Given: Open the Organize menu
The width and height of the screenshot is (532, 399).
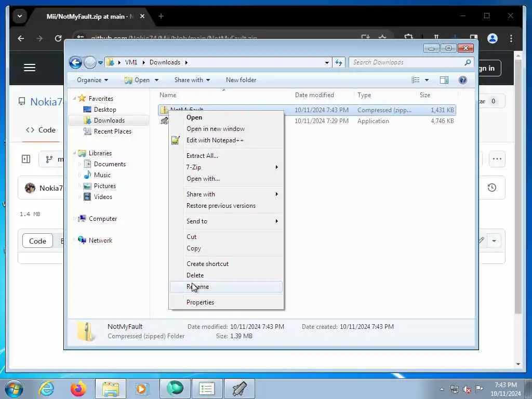Looking at the screenshot, I should point(92,80).
